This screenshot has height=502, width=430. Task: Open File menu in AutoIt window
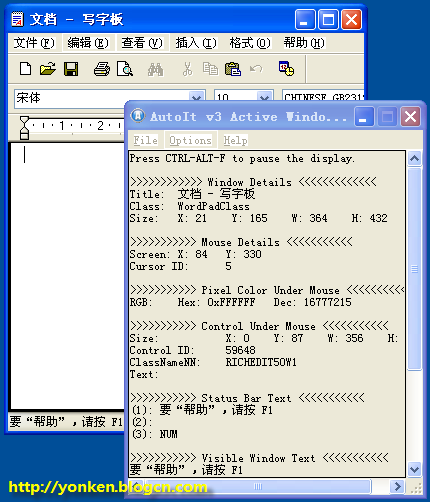point(145,140)
